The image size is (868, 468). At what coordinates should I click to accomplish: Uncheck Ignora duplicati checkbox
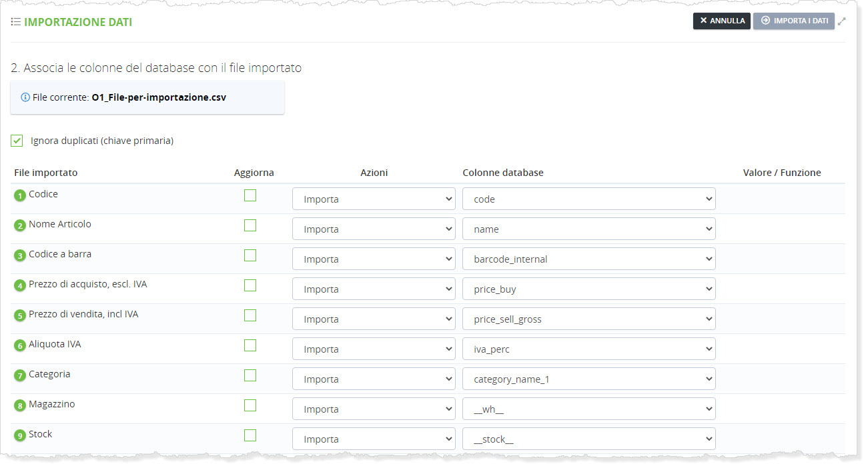tap(17, 141)
